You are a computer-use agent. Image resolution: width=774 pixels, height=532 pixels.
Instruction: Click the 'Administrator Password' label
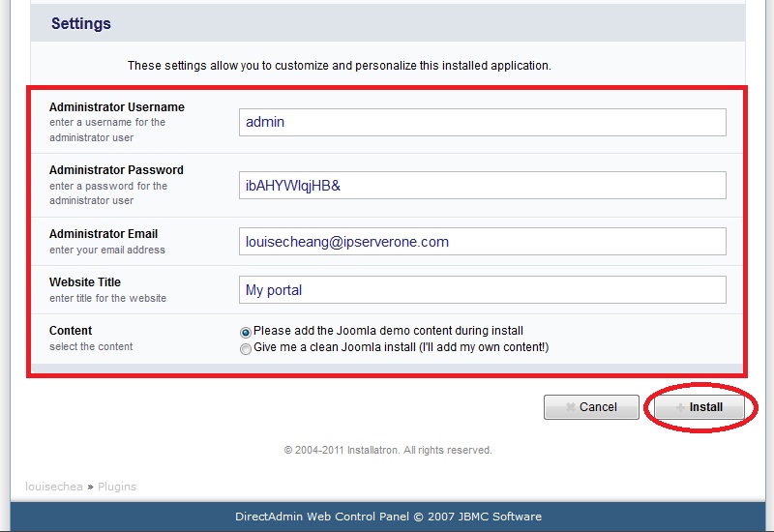coord(116,170)
